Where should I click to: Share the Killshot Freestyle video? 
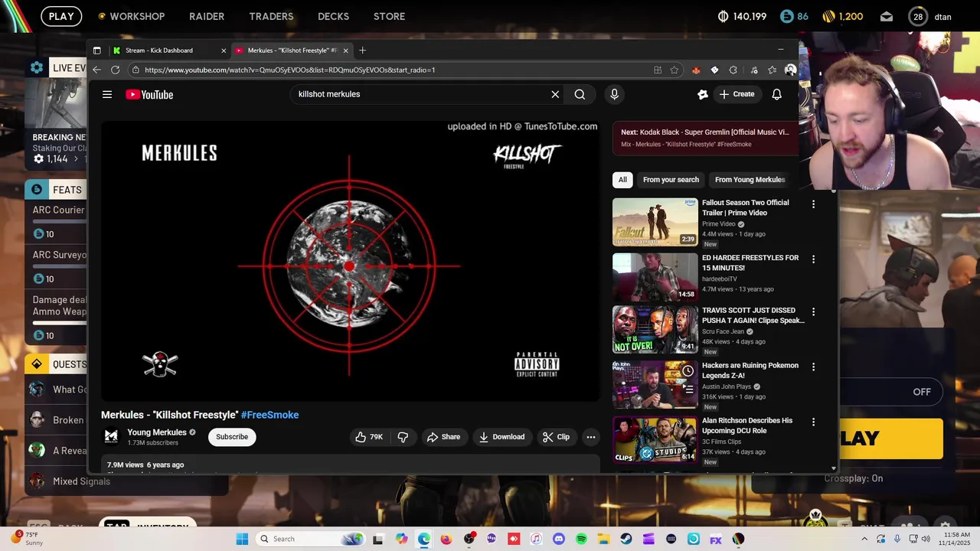click(443, 437)
